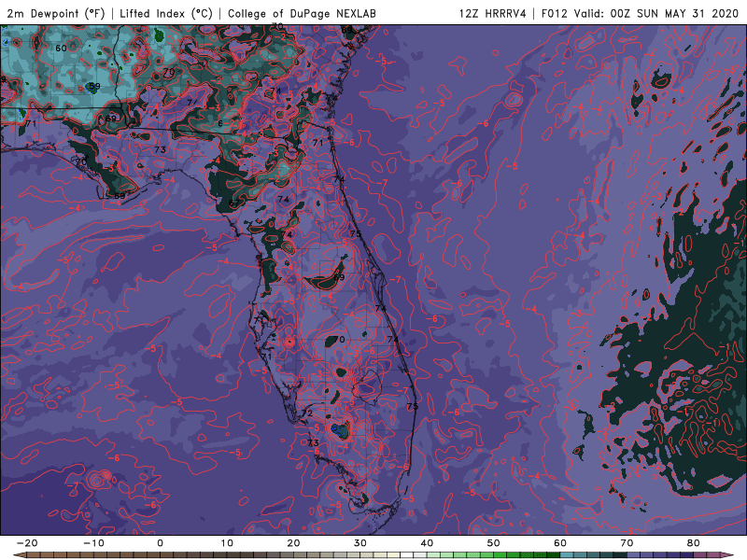747x560 pixels.
Task: Click the -20 label on the color scale
Action: pos(27,543)
